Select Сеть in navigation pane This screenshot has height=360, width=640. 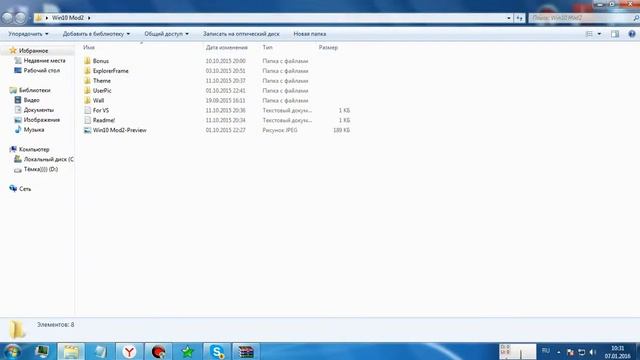[25, 189]
